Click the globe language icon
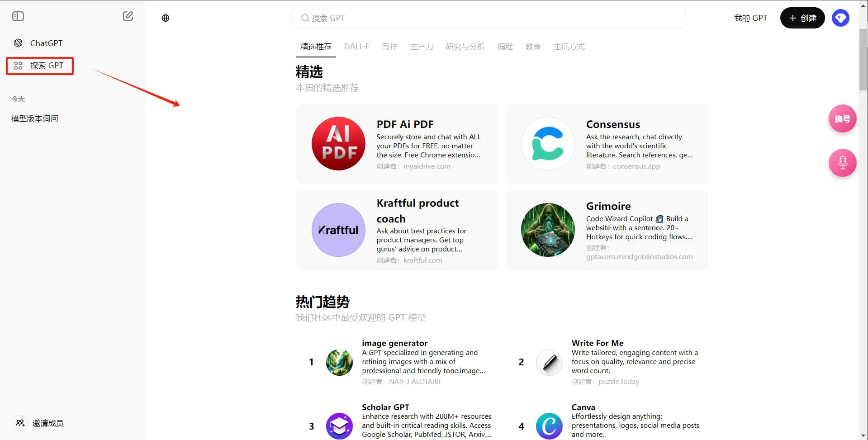The image size is (868, 440). pyautogui.click(x=165, y=18)
